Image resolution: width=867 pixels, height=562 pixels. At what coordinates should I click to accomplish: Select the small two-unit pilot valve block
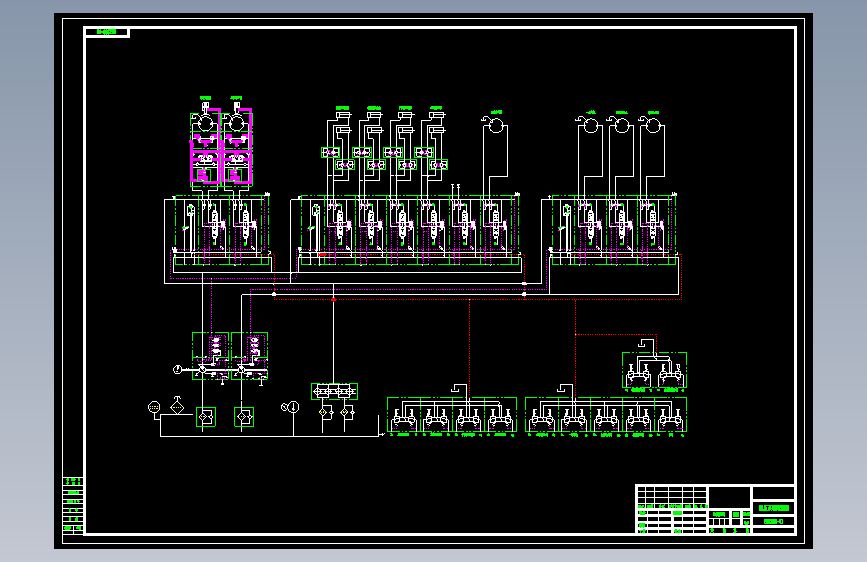[655, 370]
